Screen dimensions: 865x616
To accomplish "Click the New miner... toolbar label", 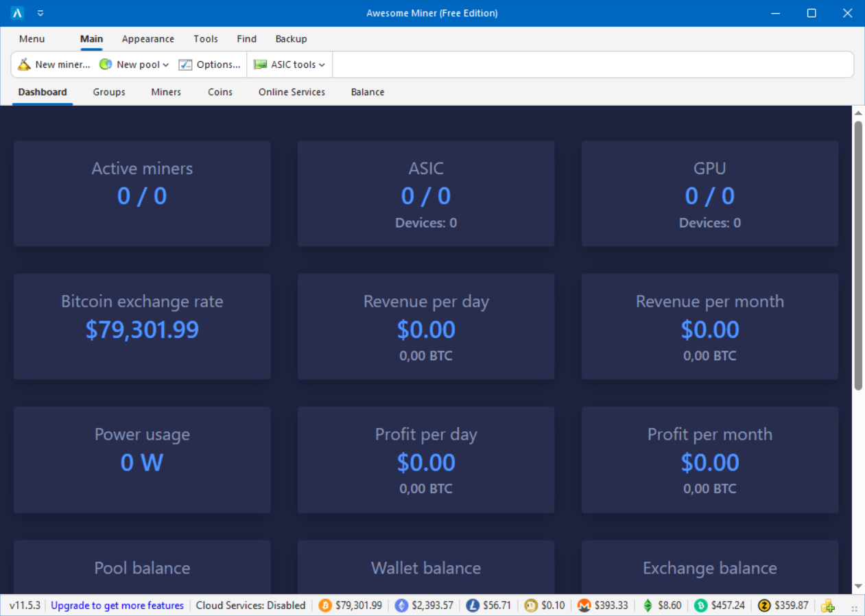I will 62,64.
